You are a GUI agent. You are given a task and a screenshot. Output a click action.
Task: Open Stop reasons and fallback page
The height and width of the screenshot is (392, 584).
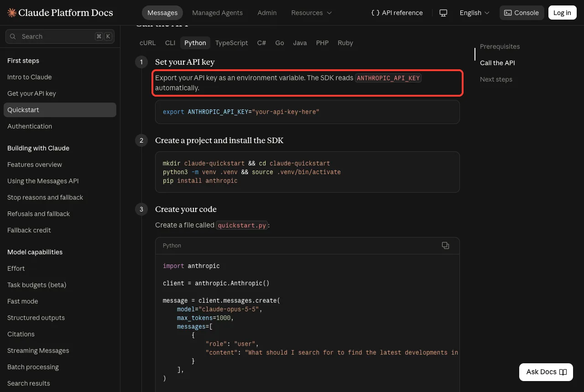[60, 197]
